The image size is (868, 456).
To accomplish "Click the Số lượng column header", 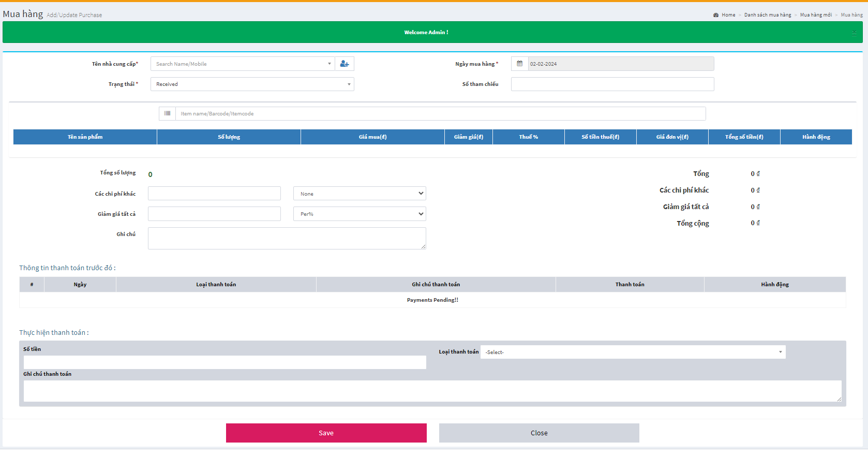I will coord(229,137).
